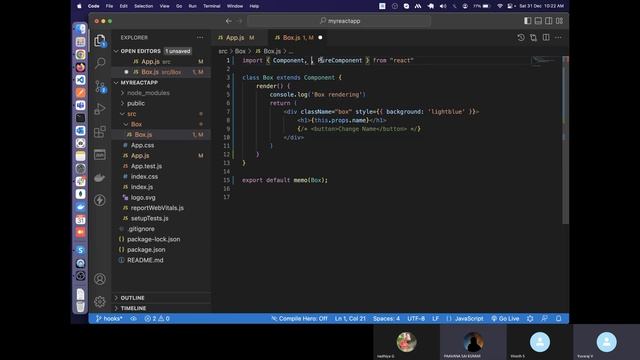Split the editor to the right
This screenshot has height=360, width=640.
(546, 38)
